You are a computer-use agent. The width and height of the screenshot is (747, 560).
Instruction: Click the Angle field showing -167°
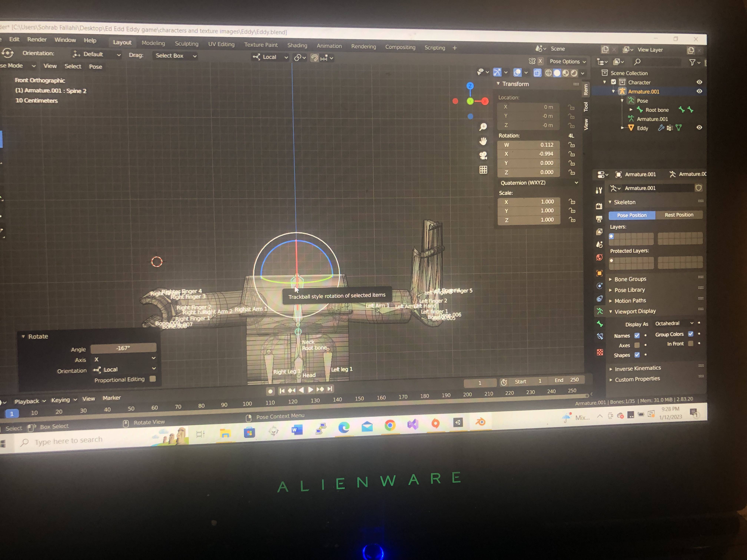tap(123, 348)
